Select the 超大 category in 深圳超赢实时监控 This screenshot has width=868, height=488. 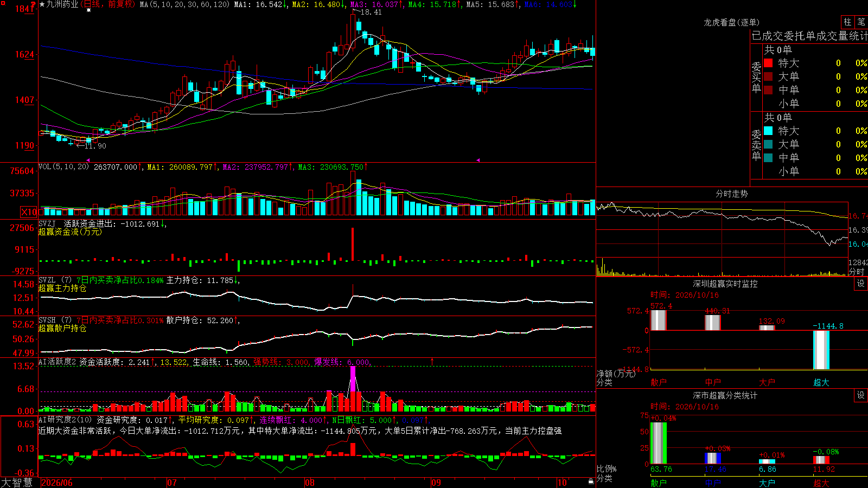(x=821, y=382)
